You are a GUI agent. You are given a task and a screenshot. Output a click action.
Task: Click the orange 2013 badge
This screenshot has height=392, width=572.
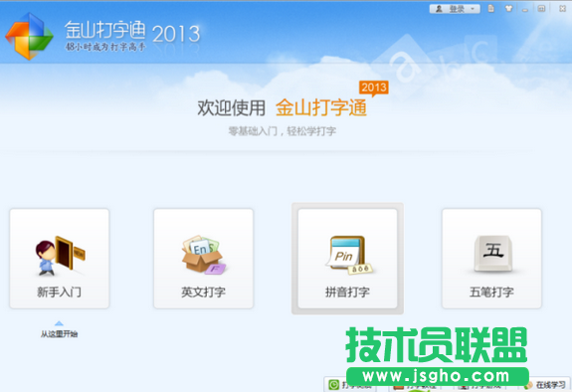click(x=374, y=88)
